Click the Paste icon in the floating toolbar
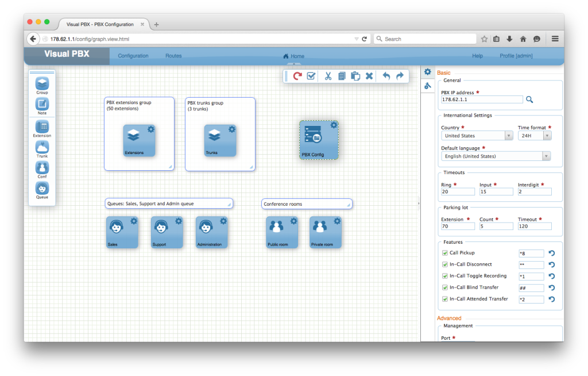 tap(355, 76)
